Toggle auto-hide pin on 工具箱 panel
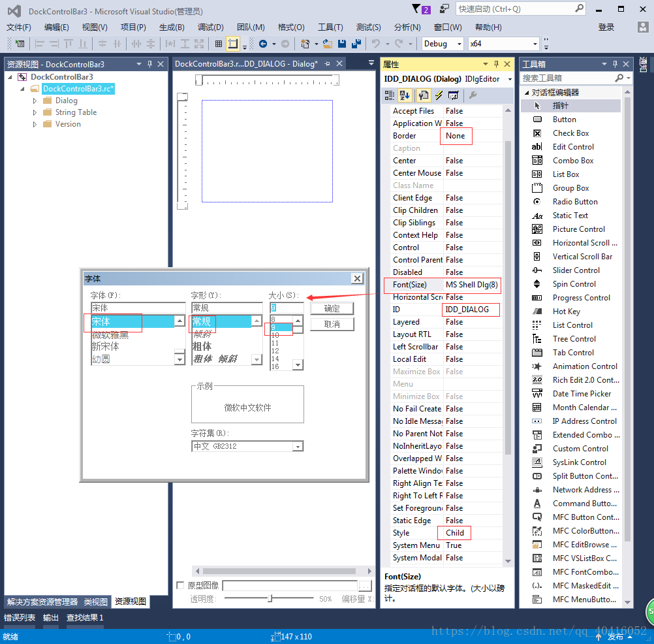Image resolution: width=654 pixels, height=644 pixels. (615, 64)
